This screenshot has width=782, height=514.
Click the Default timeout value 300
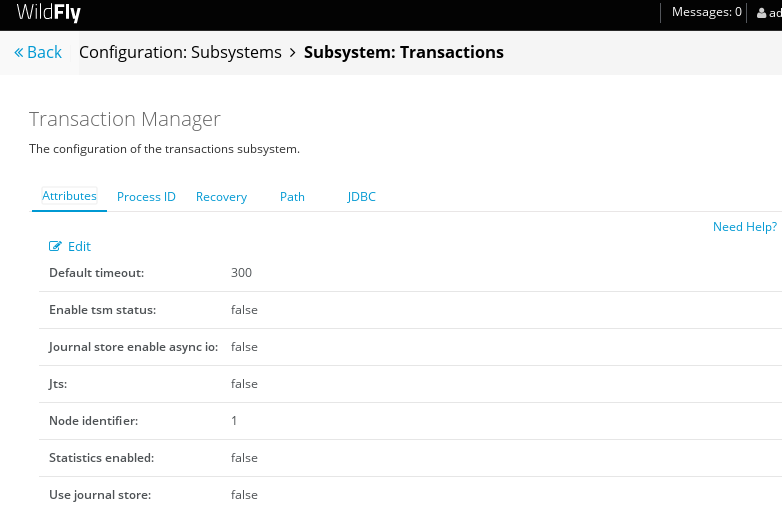[241, 273]
